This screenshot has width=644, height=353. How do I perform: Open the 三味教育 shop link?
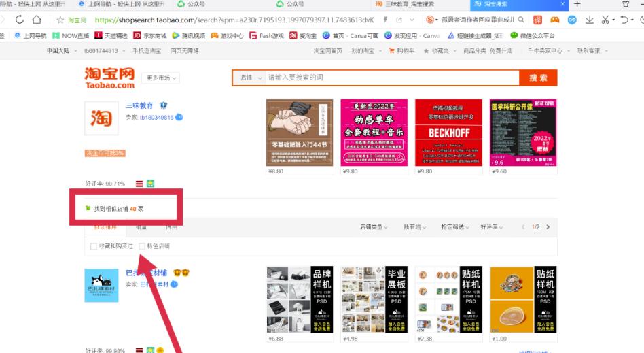pyautogui.click(x=139, y=105)
